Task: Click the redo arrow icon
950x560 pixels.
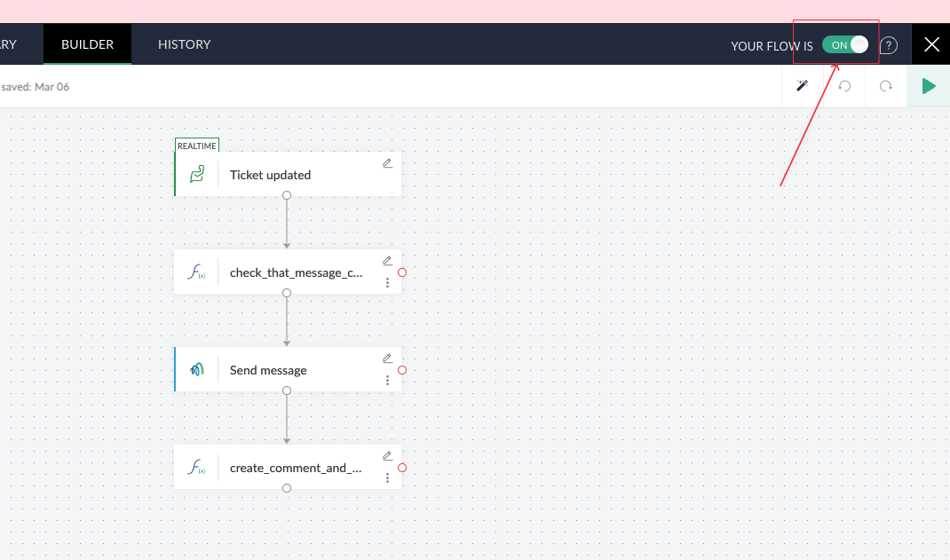Action: (x=886, y=87)
